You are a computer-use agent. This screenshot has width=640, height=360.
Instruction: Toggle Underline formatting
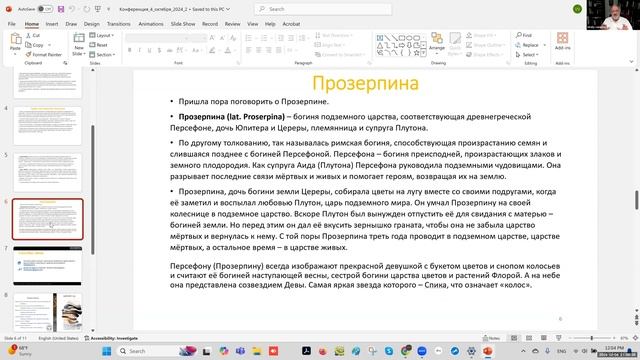click(149, 50)
